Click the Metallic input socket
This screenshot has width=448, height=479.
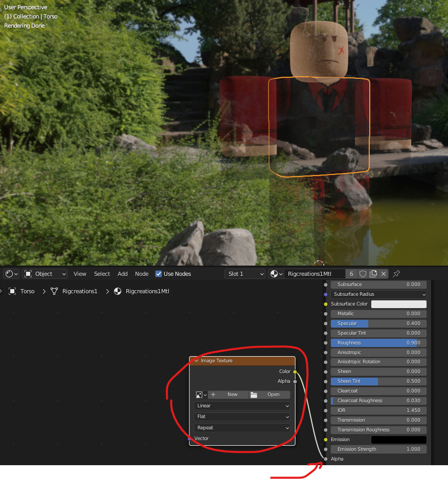coord(326,314)
